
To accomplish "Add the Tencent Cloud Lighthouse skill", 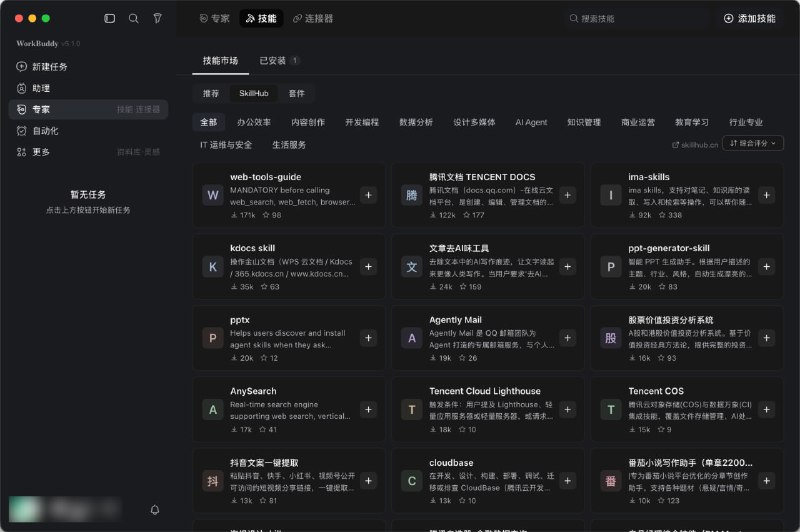I will (567, 410).
